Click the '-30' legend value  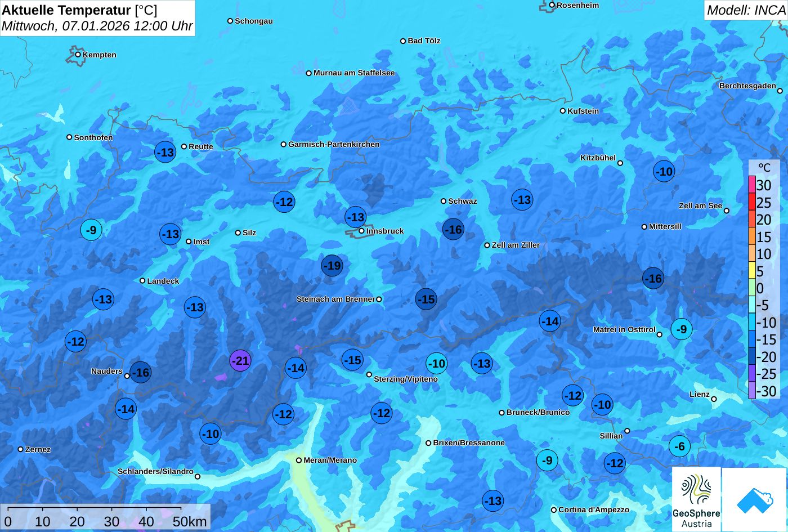pos(767,391)
